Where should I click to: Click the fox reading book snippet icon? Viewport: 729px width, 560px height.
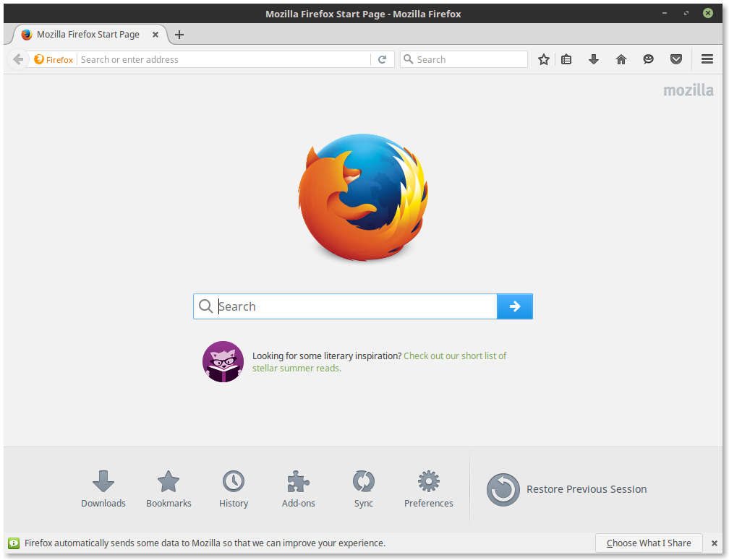(223, 362)
